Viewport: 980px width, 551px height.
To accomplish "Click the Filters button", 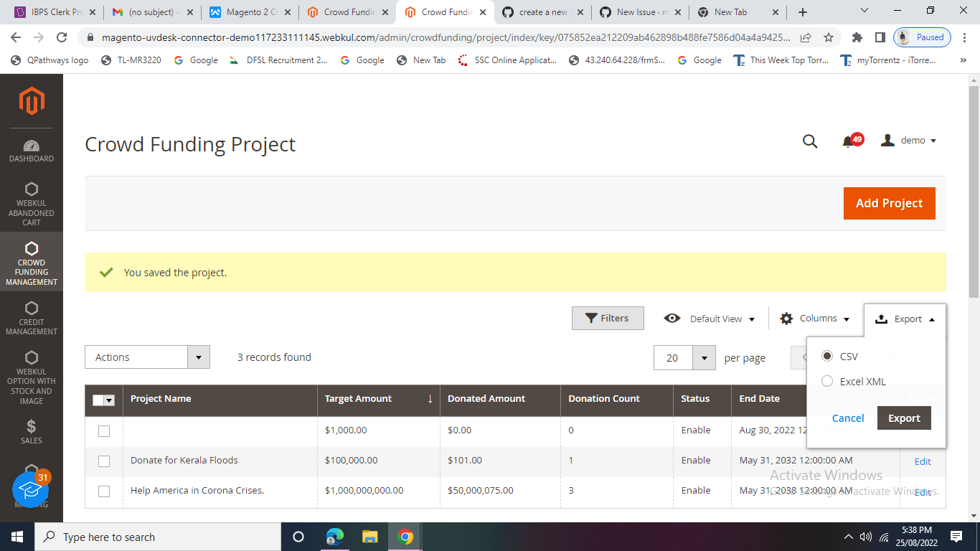I will click(608, 318).
